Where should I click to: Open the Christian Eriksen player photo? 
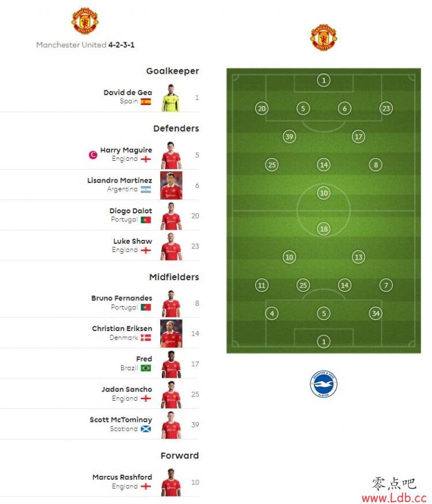point(171,334)
